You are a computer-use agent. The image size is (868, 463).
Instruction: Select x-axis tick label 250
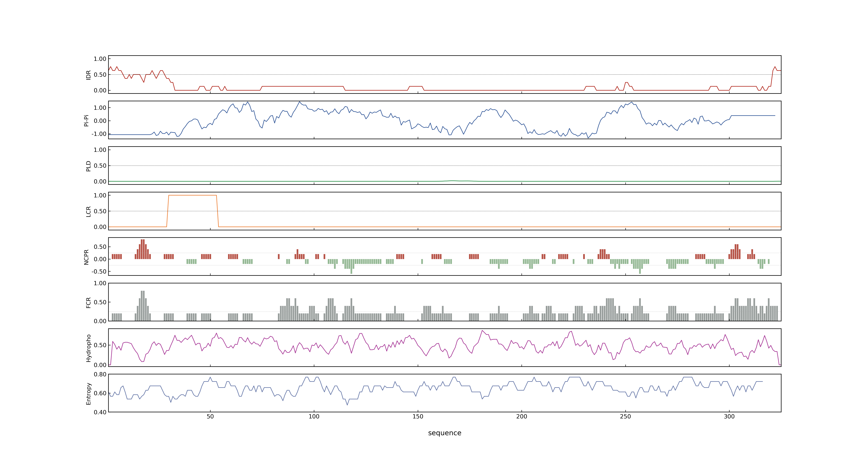point(625,416)
